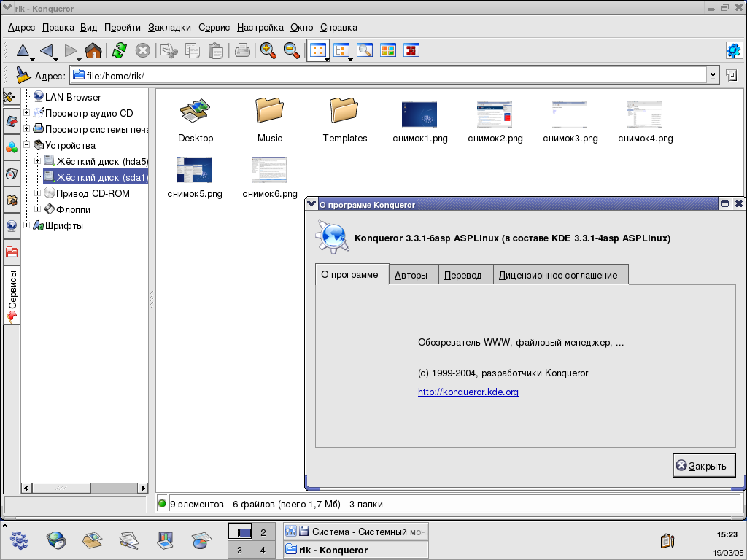Click the Stop loading toolbar icon
Viewport: 747px width, 560px height.
click(x=142, y=50)
